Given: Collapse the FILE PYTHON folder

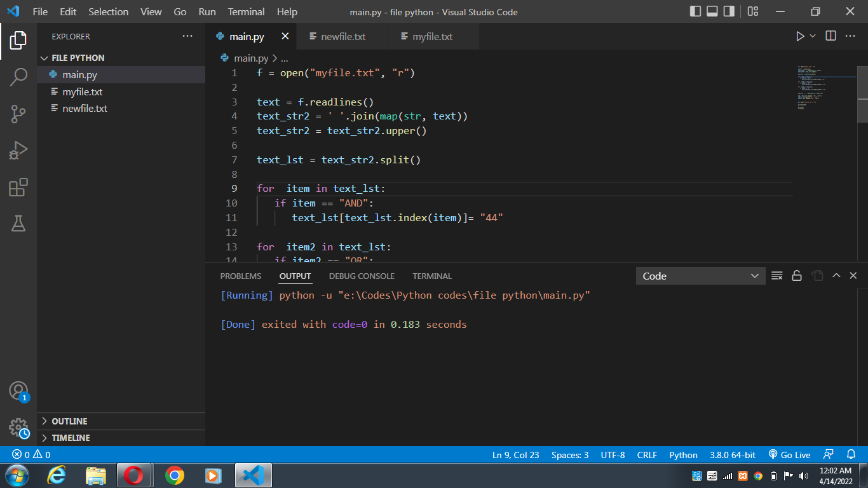Looking at the screenshot, I should [44, 57].
